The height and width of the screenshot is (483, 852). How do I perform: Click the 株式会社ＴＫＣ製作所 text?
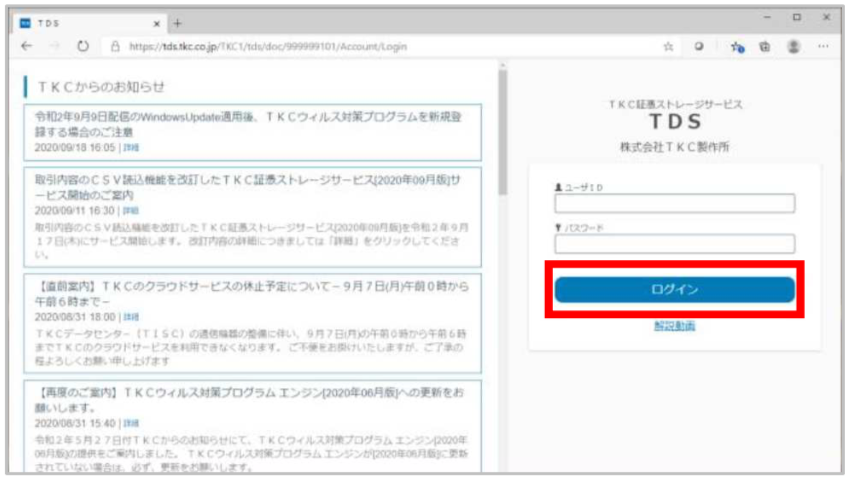tap(674, 147)
